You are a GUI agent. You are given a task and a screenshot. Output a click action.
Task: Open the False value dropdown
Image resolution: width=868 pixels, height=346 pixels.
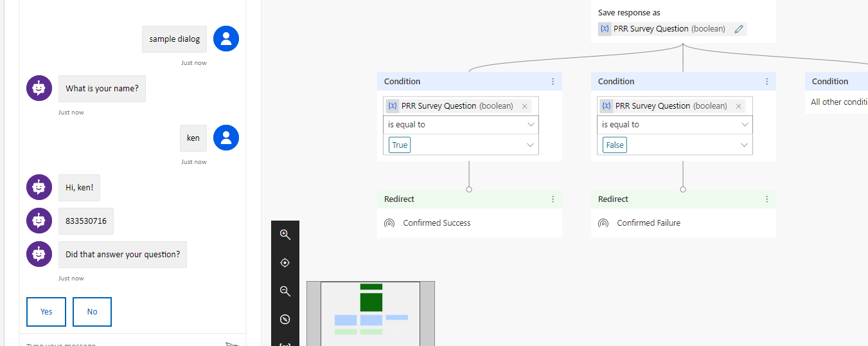pos(675,145)
